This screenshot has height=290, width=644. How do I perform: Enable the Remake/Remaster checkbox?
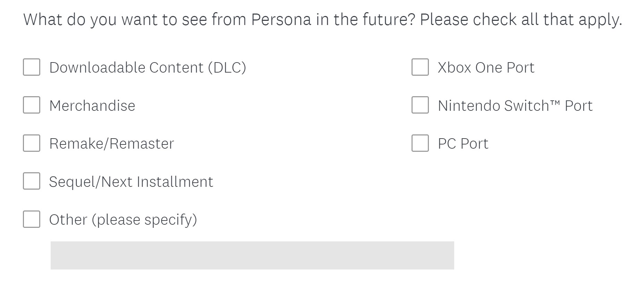coord(32,143)
